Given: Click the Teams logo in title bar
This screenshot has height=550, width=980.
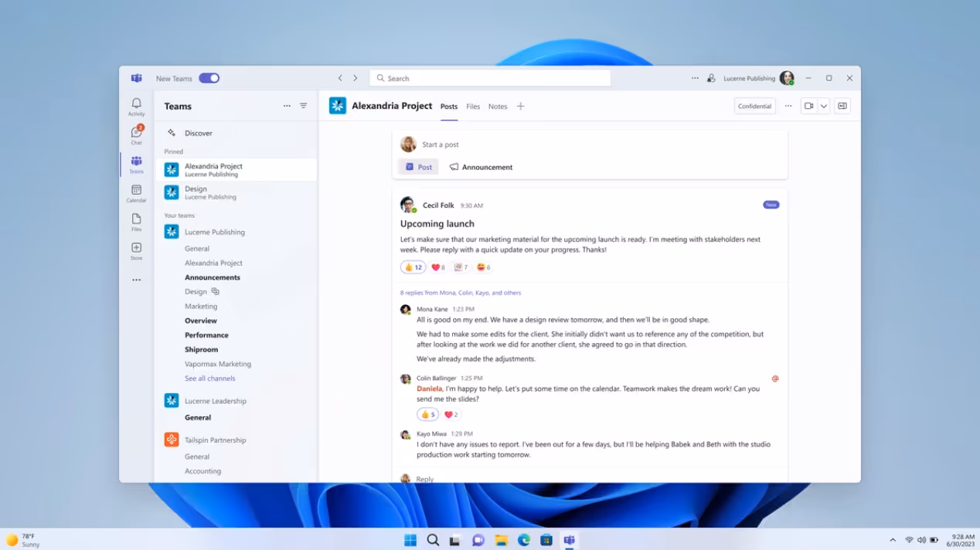Looking at the screenshot, I should (x=136, y=78).
